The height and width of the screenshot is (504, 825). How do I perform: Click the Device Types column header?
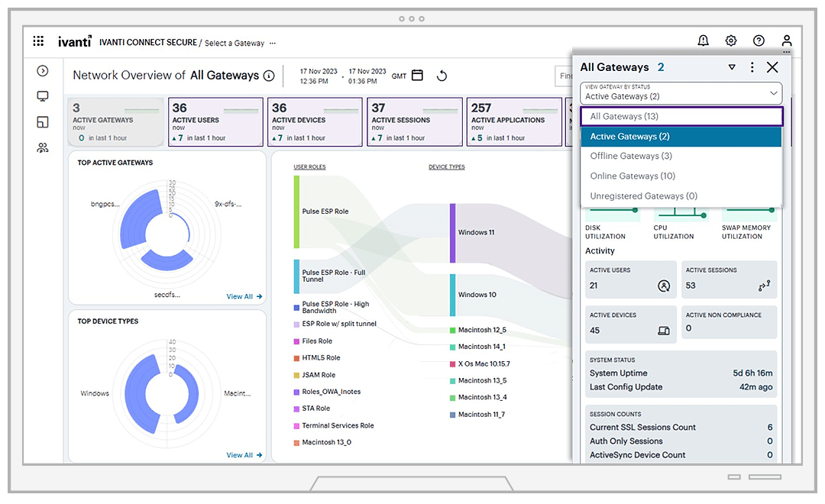[x=447, y=166]
